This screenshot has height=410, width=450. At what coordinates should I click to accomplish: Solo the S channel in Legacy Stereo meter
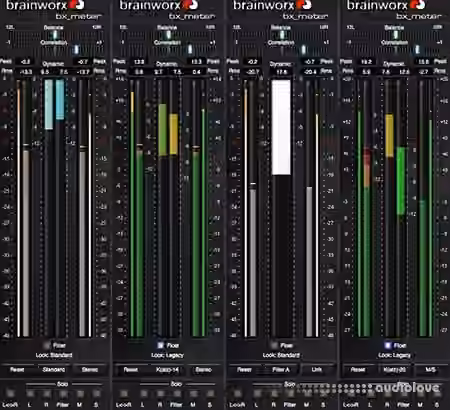pos(210,394)
